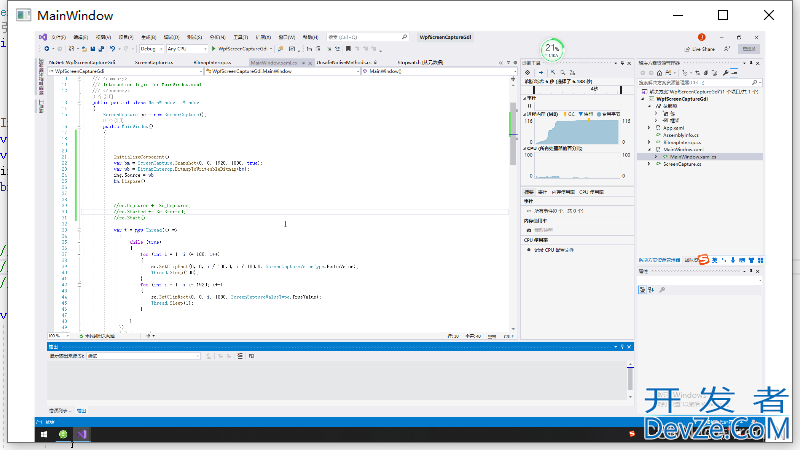Viewport: 800px width, 450px height.
Task: Click the Home icon in Solution Explorer
Action: [659, 73]
